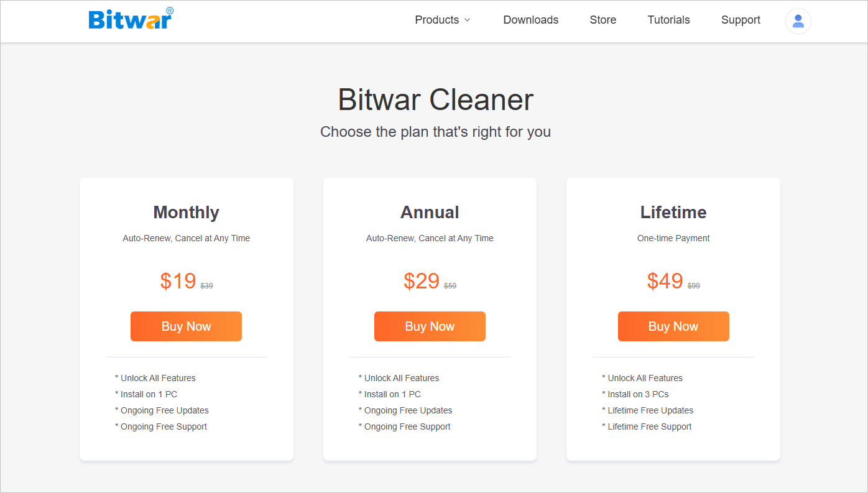
Task: Click the $19 price
Action: [178, 281]
